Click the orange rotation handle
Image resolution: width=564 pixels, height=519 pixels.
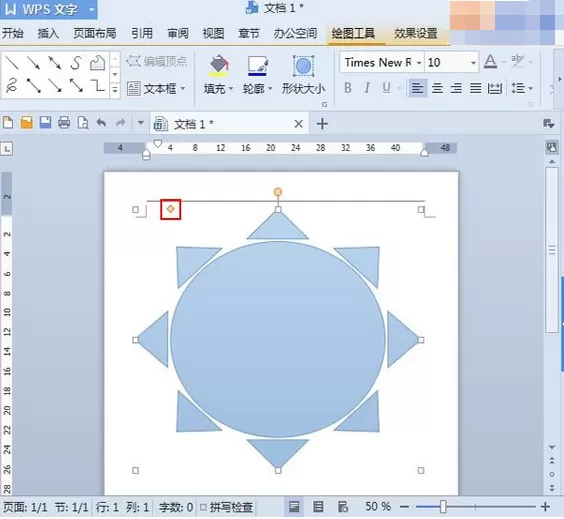click(x=278, y=192)
